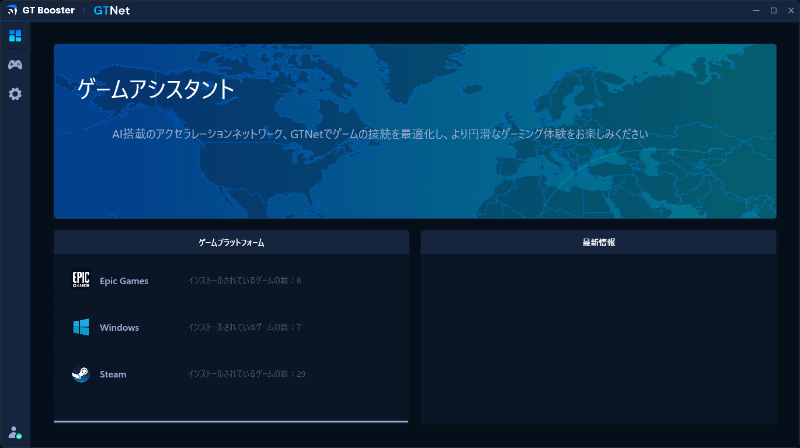Maximize the GT Booster window

[x=773, y=10]
